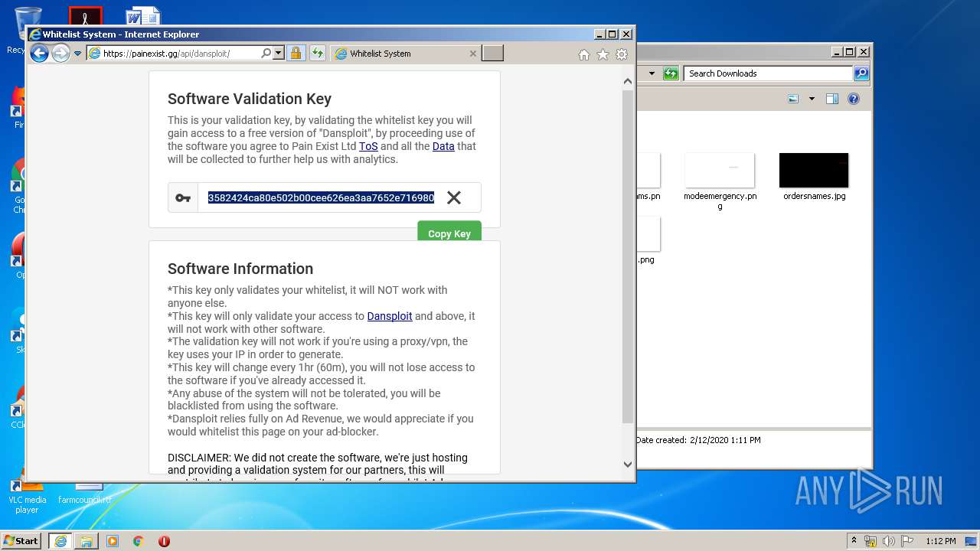Click Internet Explorer taskbar icon

click(60, 541)
